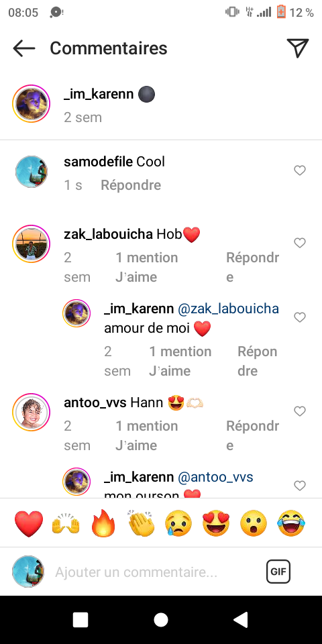Like antoo_vvs's Hann comment

point(300,411)
